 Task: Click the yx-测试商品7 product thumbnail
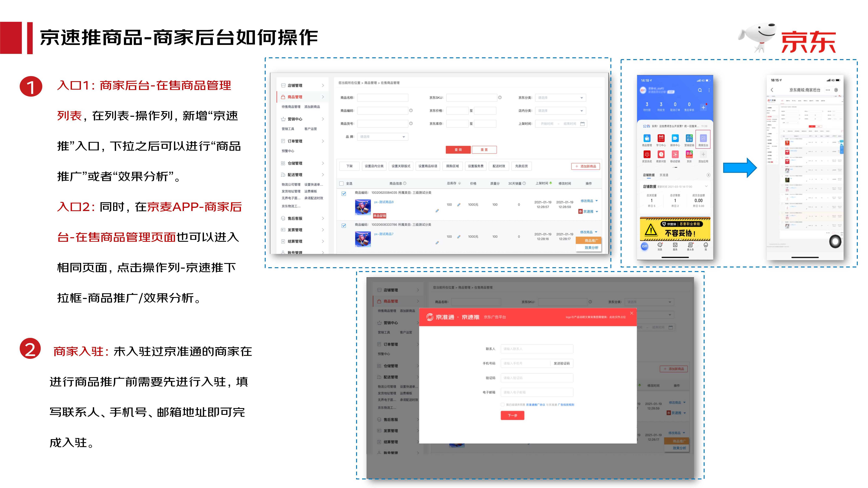(x=363, y=239)
